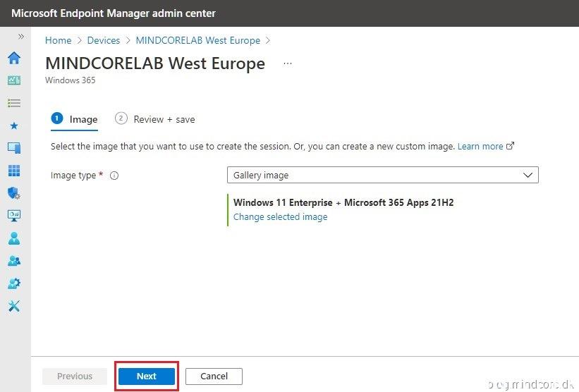Click the Image type info icon
The height and width of the screenshot is (392, 579).
pyautogui.click(x=114, y=176)
